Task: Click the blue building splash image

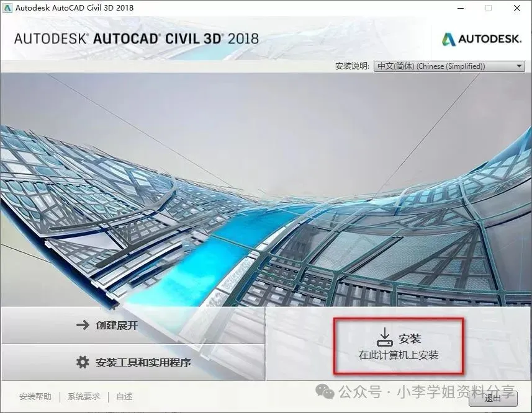Action: coord(266,190)
